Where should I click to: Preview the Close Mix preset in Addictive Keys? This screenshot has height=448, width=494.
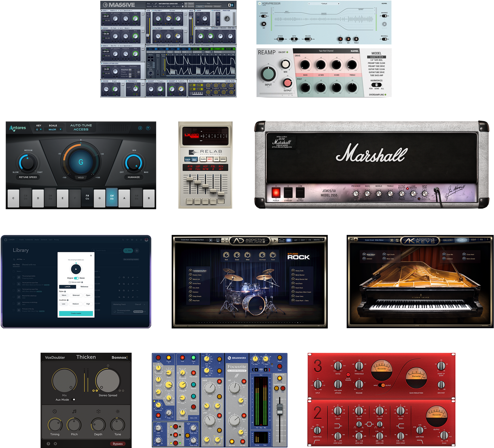(444, 254)
